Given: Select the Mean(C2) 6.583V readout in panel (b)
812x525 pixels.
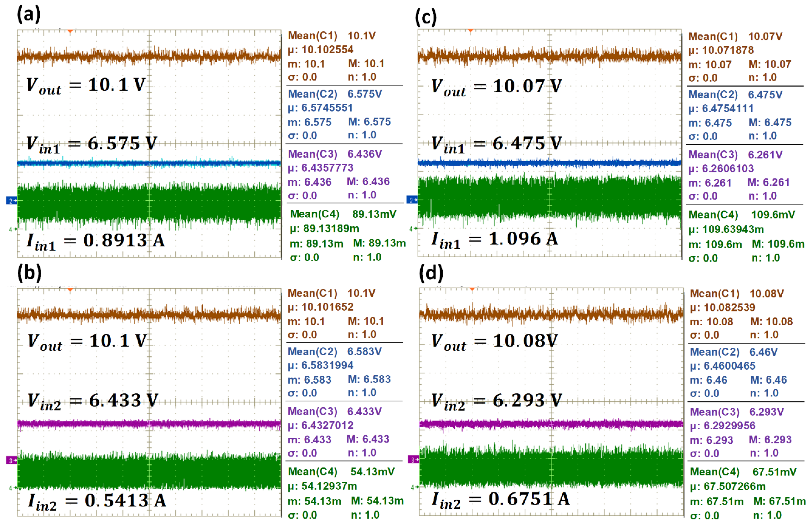Looking at the screenshot, I should coord(334,351).
